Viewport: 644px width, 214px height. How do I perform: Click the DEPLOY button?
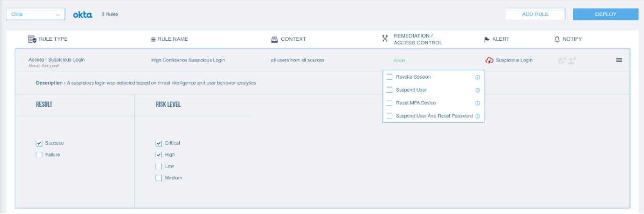[x=606, y=15]
